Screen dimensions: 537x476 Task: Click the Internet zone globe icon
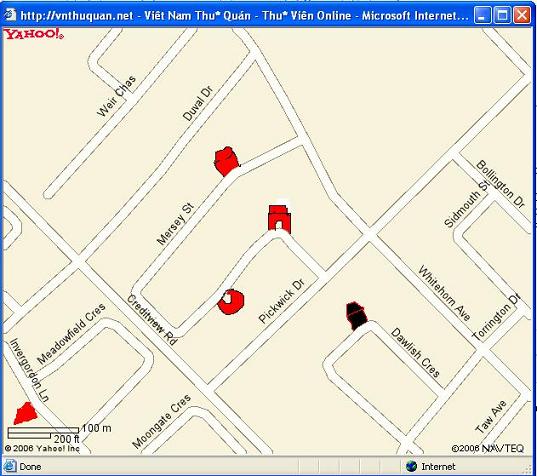pos(411,466)
